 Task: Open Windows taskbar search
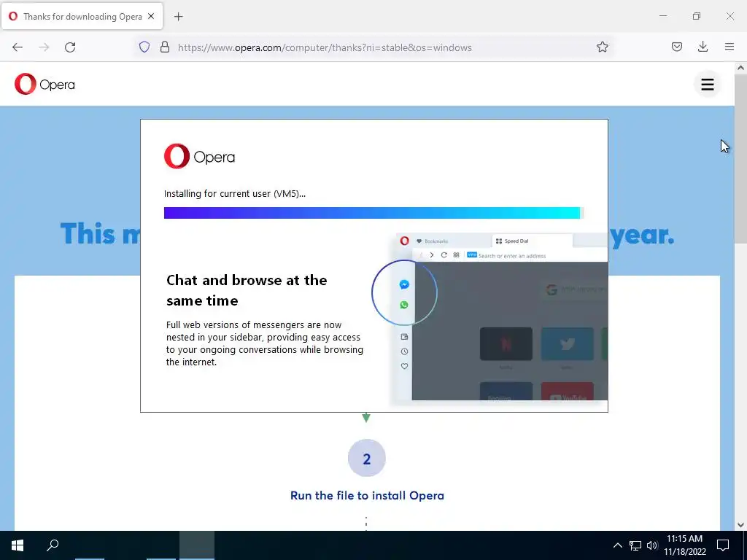[53, 545]
